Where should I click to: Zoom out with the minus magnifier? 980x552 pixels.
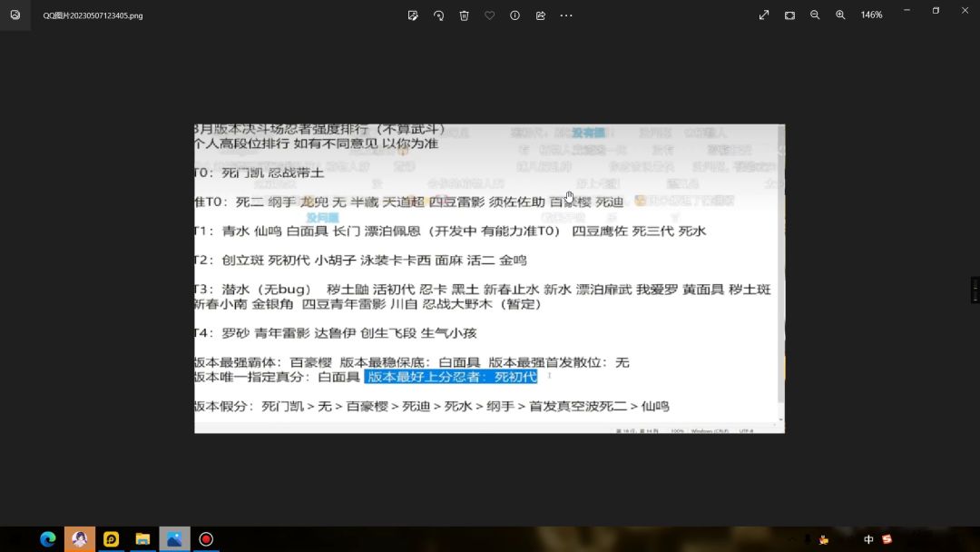(815, 15)
